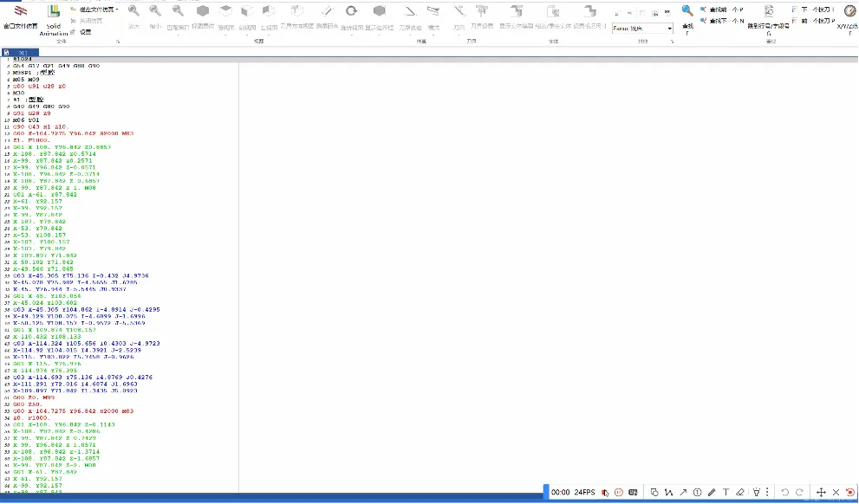Click code line 'G91 G28 Z0' on line 9
This screenshot has height=504, width=859.
[x=32, y=113]
